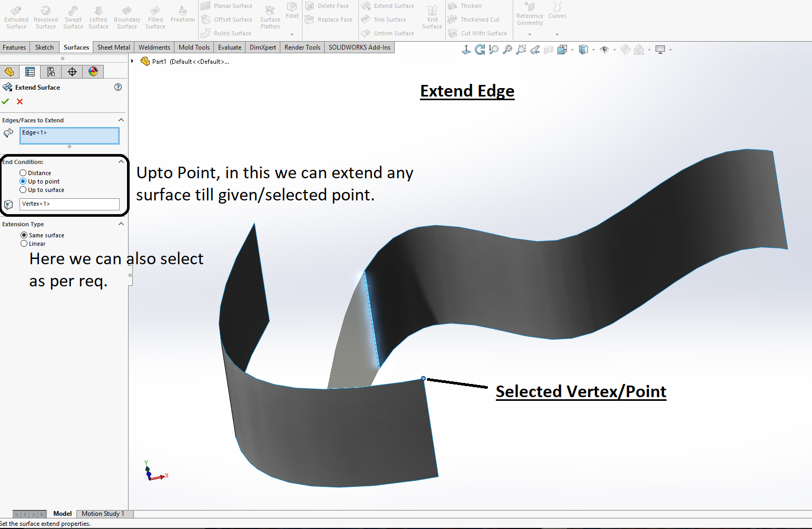This screenshot has height=529, width=812.
Task: Switch to the Sheet Metal tab
Action: click(x=113, y=47)
